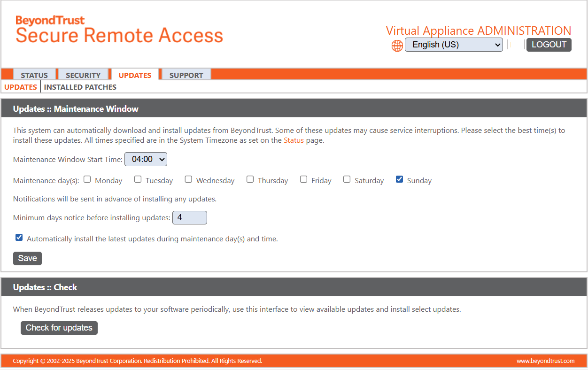588x370 pixels.
Task: Click the LOGOUT button
Action: [549, 45]
